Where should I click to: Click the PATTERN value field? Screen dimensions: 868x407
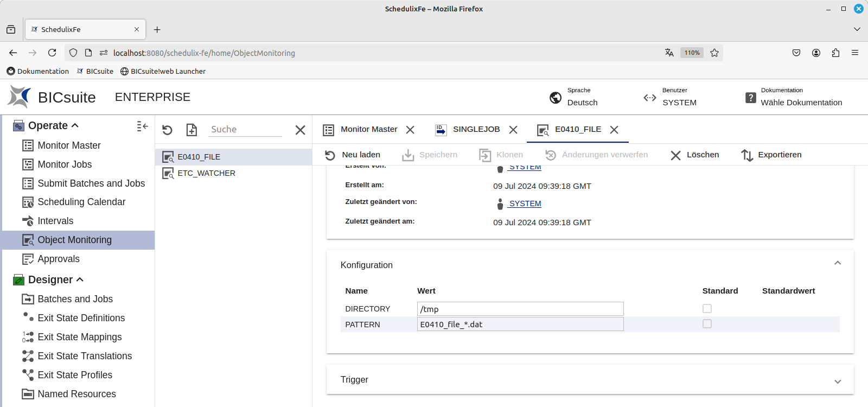520,324
